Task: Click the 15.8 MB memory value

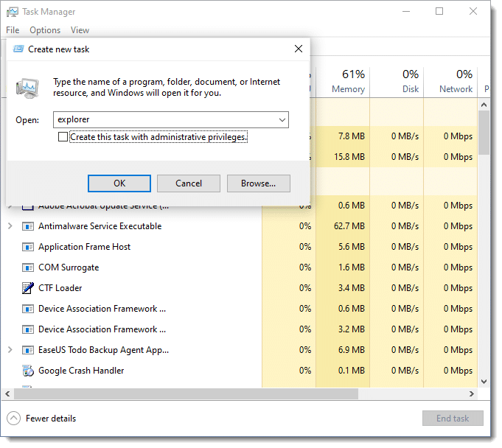Action: point(349,157)
